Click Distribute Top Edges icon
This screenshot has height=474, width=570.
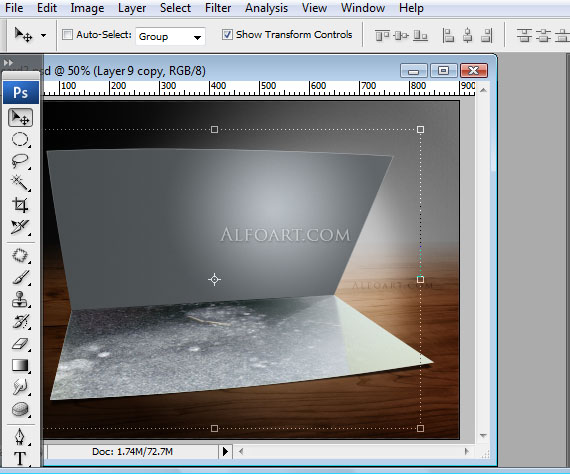pyautogui.click(x=524, y=36)
